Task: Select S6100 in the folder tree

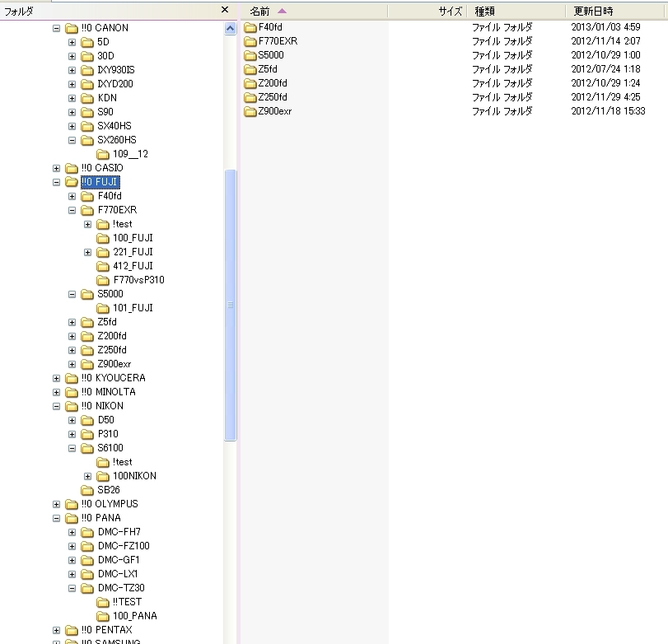Action: click(x=110, y=448)
